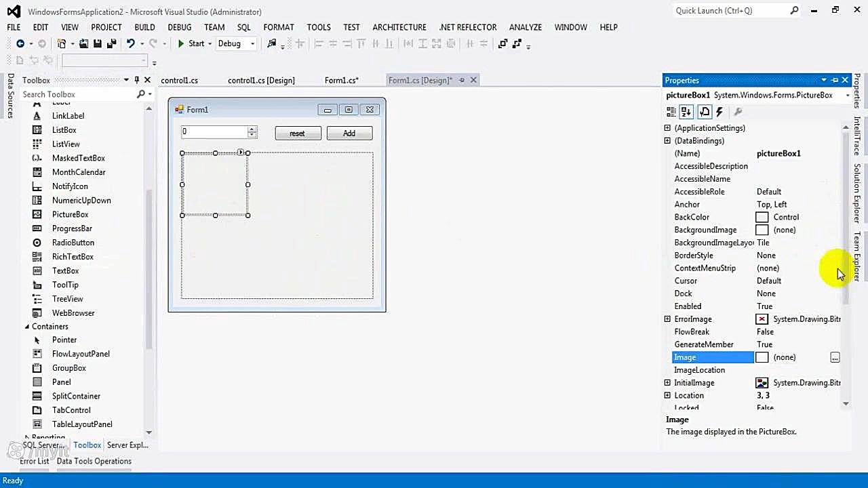Switch to the Form1.cs* tab

(x=341, y=80)
